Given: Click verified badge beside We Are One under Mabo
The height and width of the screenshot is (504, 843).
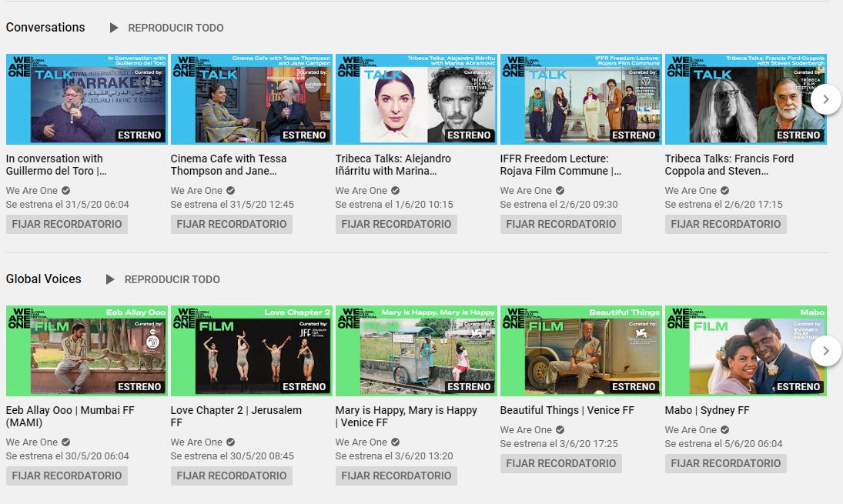Looking at the screenshot, I should pyautogui.click(x=724, y=430).
